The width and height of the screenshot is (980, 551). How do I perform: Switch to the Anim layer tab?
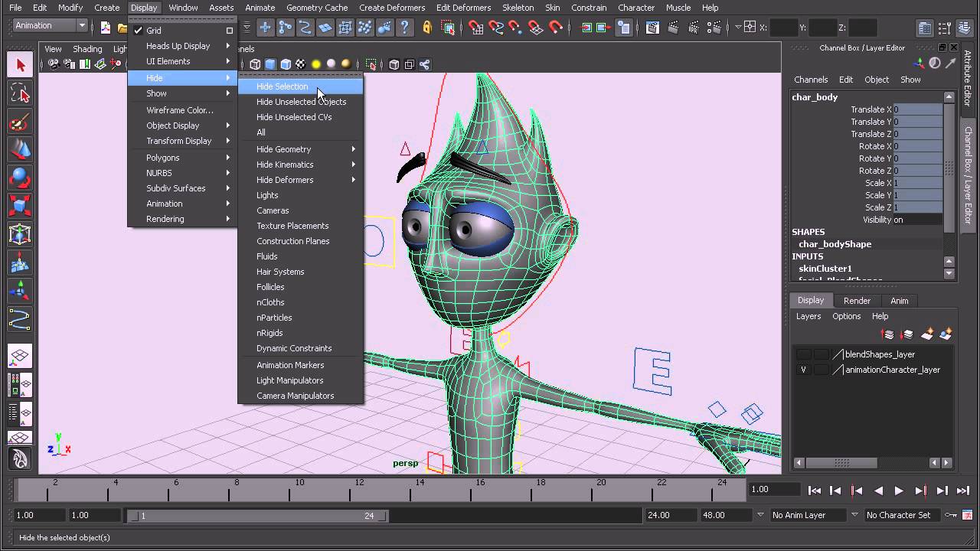[x=899, y=301]
